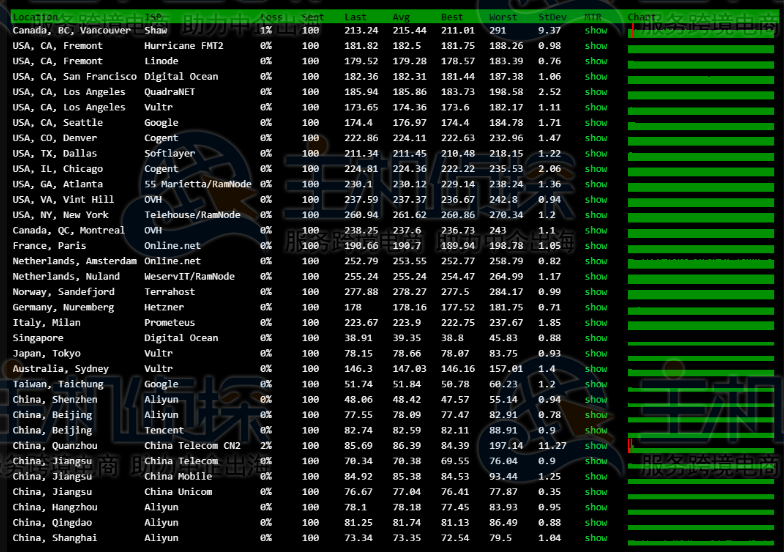Click show link for Dallas Softlayer row

point(596,154)
